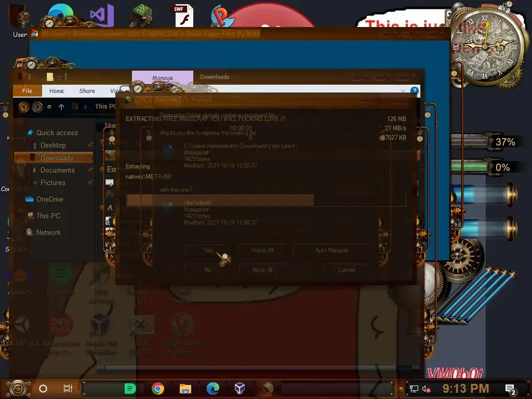Unmute the speaker icon in system tray
This screenshot has width=532, height=399.
(x=426, y=389)
